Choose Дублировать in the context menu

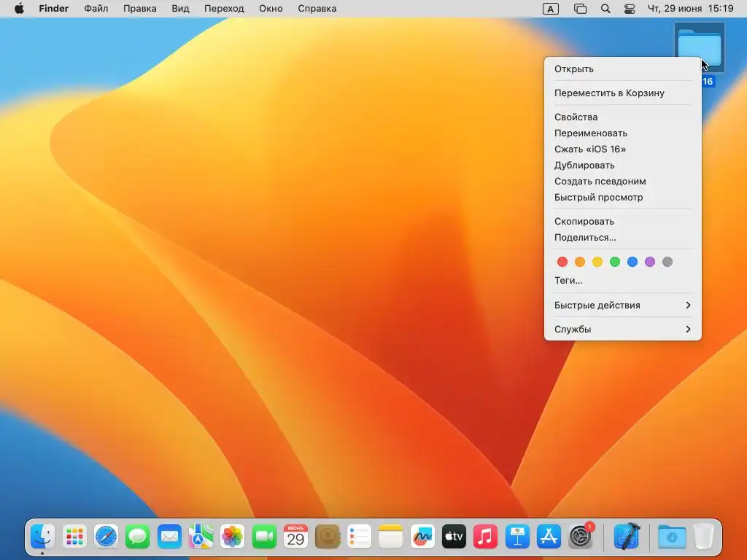[x=623, y=166]
